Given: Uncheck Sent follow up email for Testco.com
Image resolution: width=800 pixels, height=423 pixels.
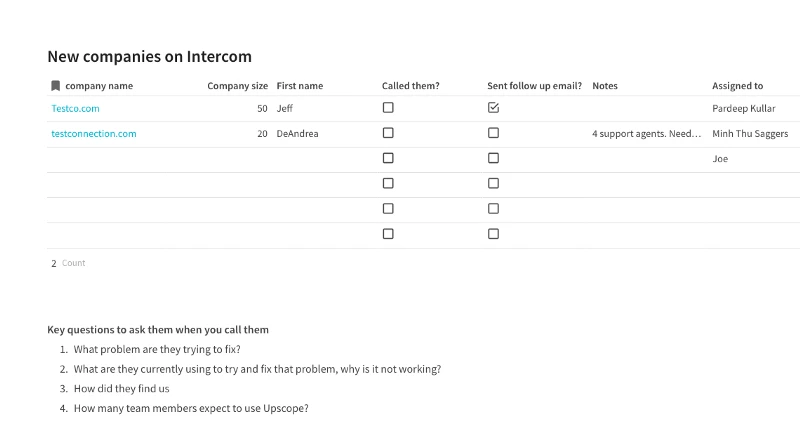Looking at the screenshot, I should 493,108.
